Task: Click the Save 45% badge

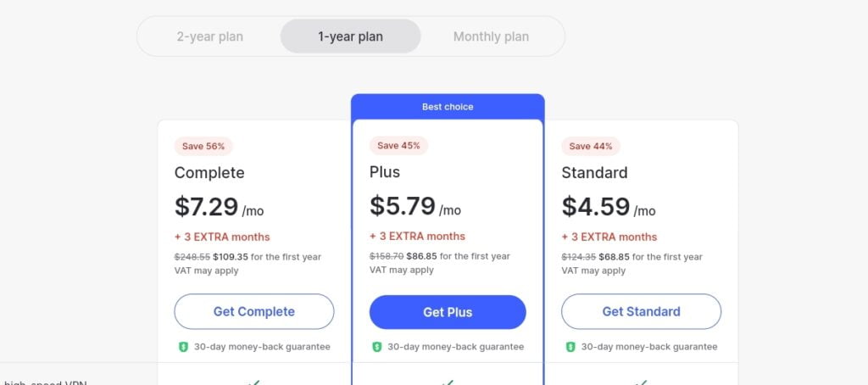Action: [398, 146]
